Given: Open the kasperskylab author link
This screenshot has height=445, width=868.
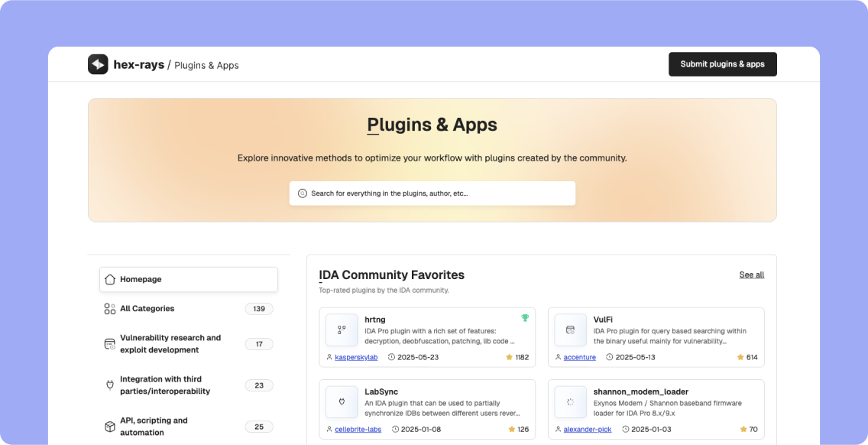Looking at the screenshot, I should coord(356,357).
